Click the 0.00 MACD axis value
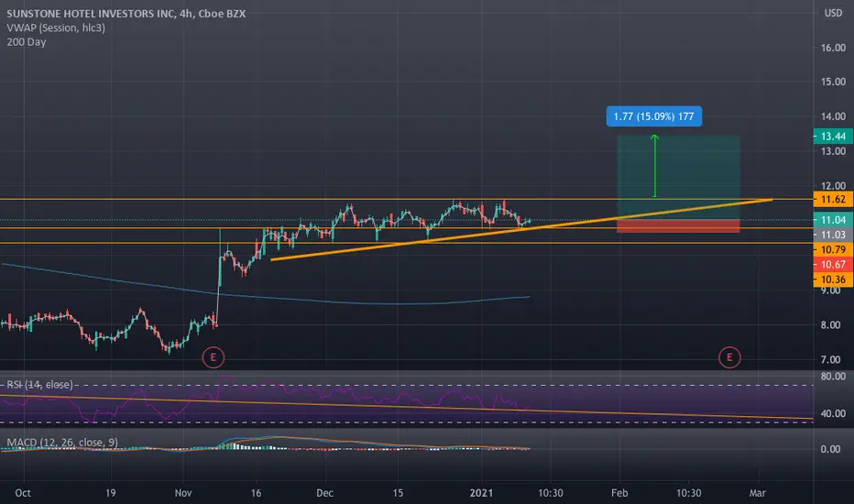 (x=830, y=449)
